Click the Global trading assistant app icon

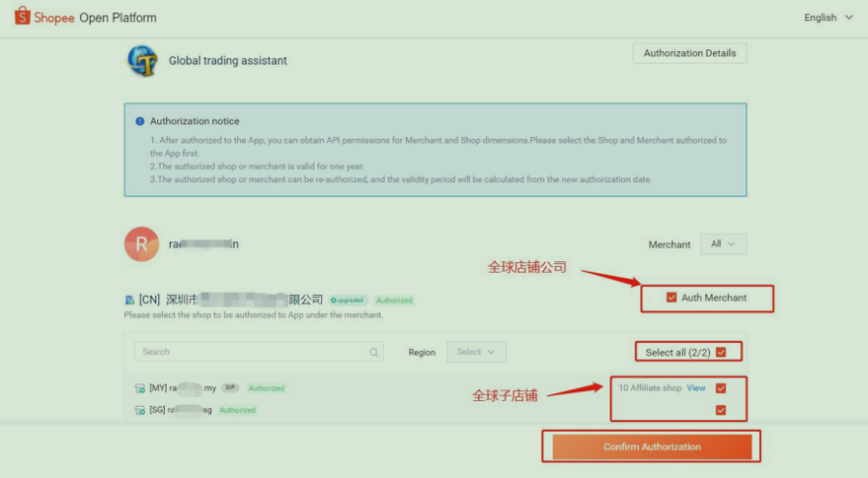pos(143,61)
